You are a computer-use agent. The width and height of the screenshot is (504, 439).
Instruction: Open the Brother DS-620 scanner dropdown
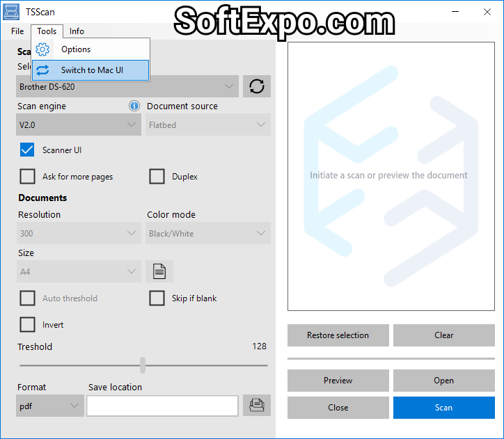tap(127, 86)
